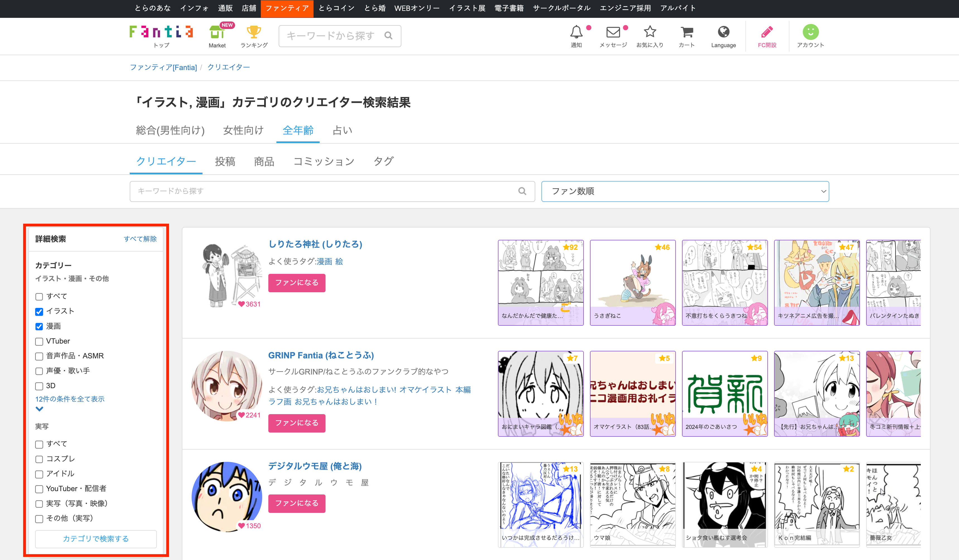Image resolution: width=959 pixels, height=560 pixels.
Task: Open しりたろ神社 (しりたろ) creator link
Action: (315, 244)
